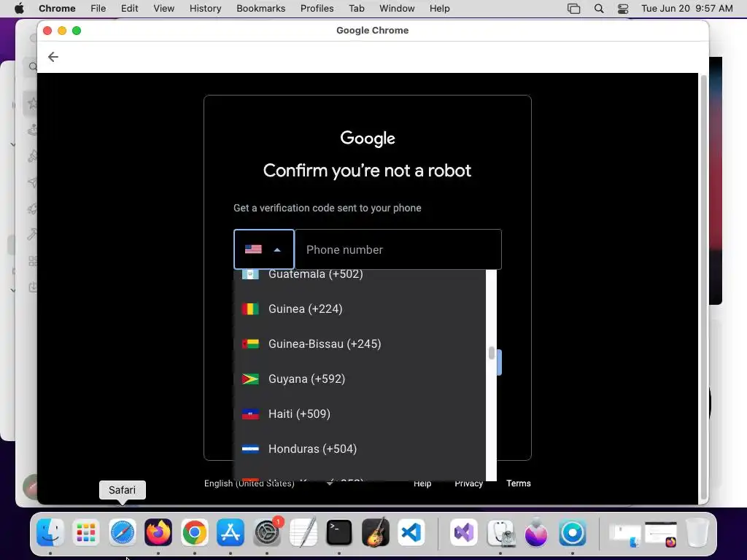Select Honduras (+504) option
The height and width of the screenshot is (560, 747).
pos(360,449)
